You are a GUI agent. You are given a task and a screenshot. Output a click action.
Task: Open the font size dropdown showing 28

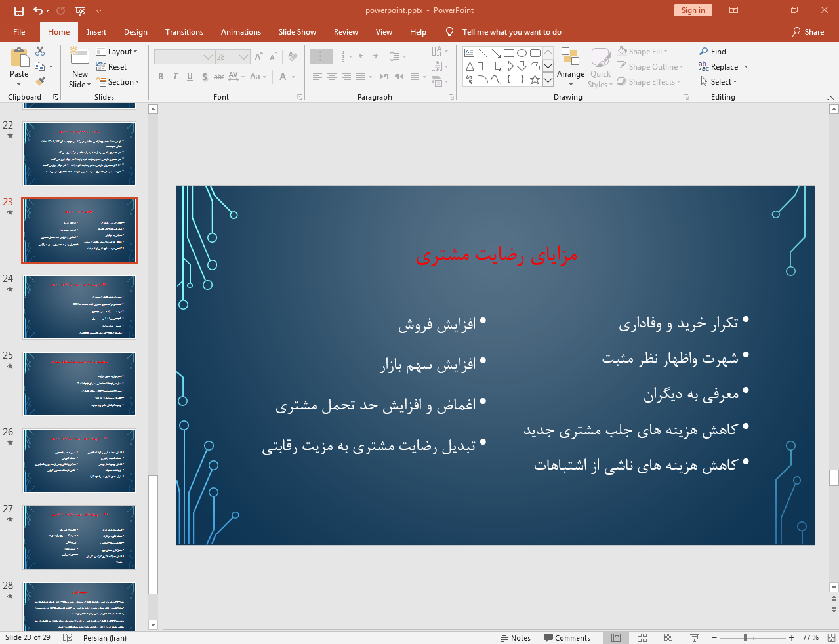pyautogui.click(x=244, y=57)
